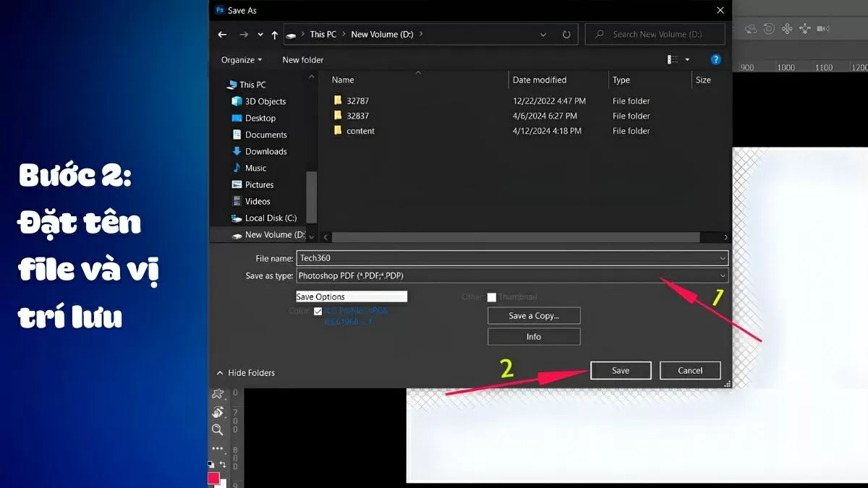Enable the Thumbnail checkbox

pyautogui.click(x=492, y=297)
